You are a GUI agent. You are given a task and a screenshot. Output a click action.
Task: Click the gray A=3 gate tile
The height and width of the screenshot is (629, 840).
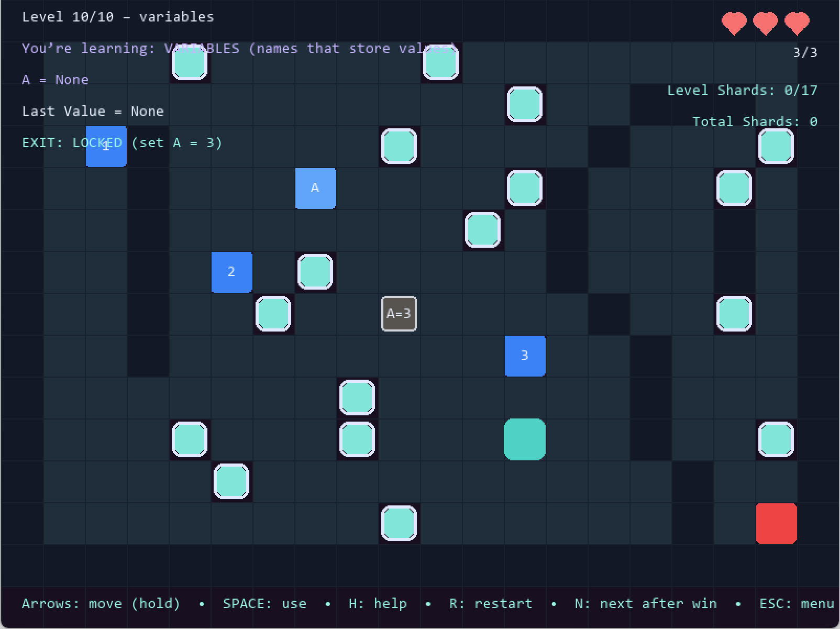(399, 314)
